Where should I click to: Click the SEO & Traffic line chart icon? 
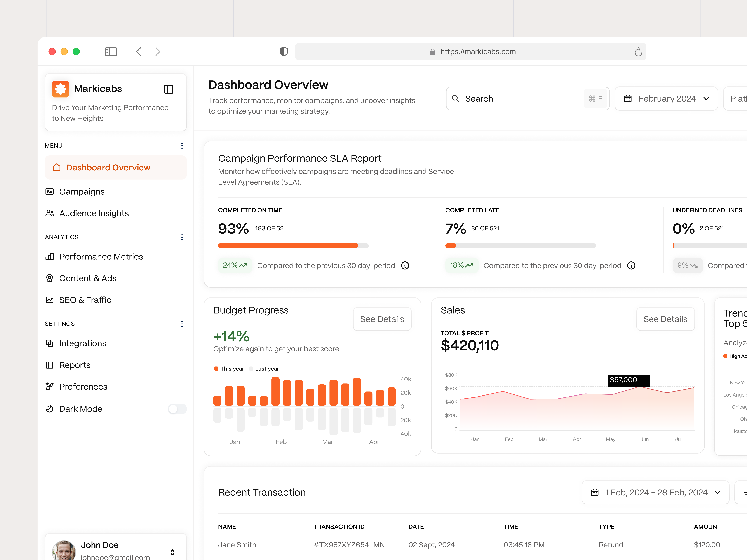50,300
